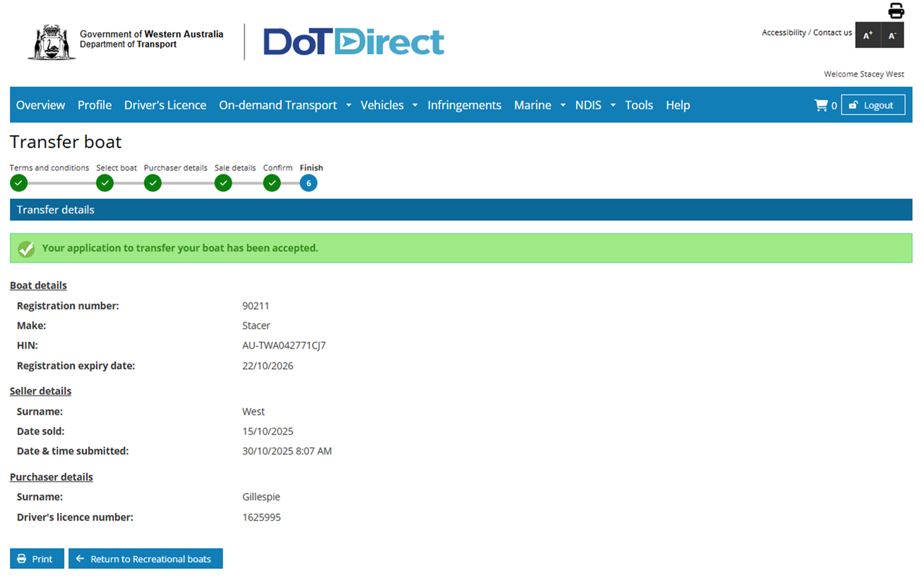Click the Finish step number 6 circle
924x578 pixels.
[x=308, y=183]
